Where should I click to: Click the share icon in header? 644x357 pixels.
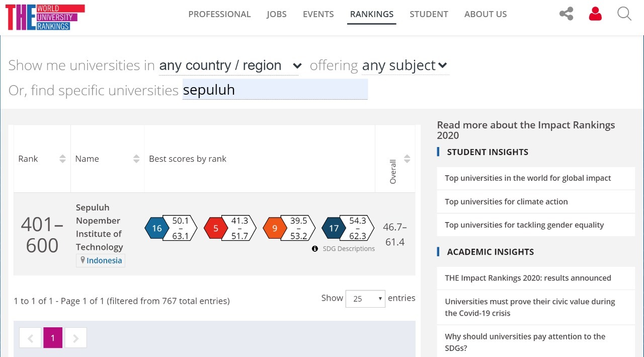click(566, 14)
